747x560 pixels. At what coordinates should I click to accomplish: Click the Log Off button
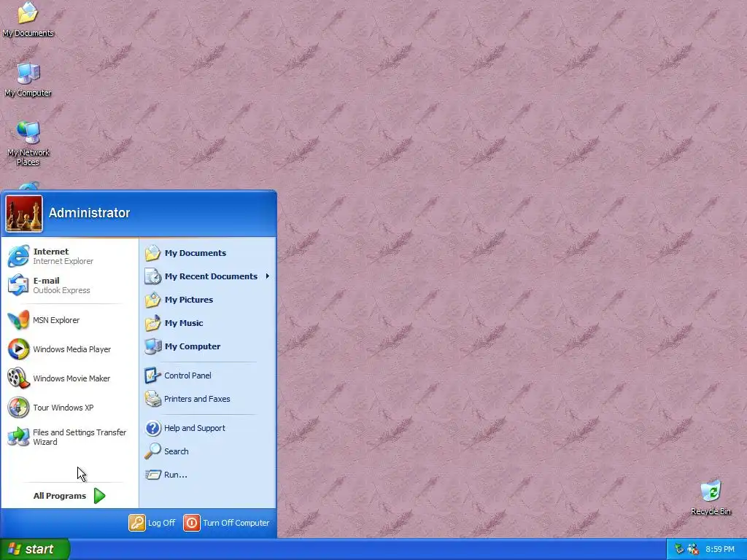point(152,523)
